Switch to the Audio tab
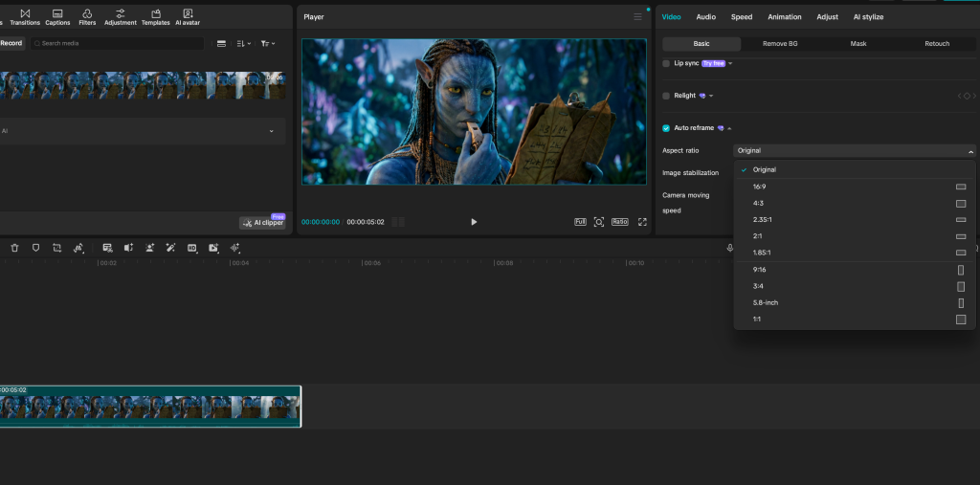980x485 pixels. pyautogui.click(x=706, y=17)
